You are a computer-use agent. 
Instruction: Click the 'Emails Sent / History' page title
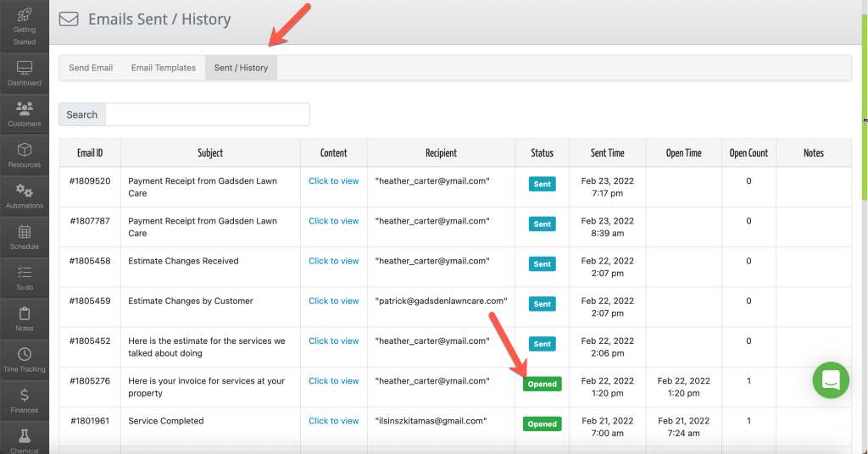(159, 19)
